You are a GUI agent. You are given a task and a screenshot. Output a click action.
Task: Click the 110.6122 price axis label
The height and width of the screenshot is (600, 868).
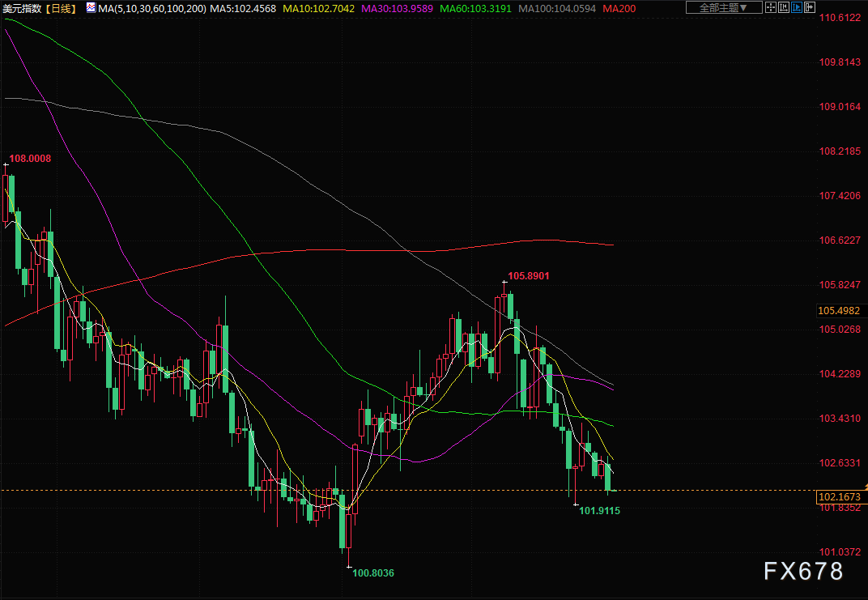pyautogui.click(x=840, y=18)
